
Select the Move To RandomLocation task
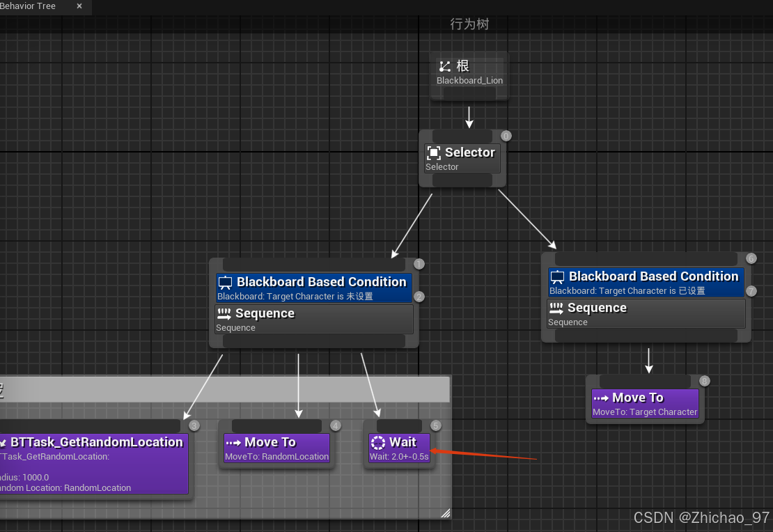tap(276, 448)
